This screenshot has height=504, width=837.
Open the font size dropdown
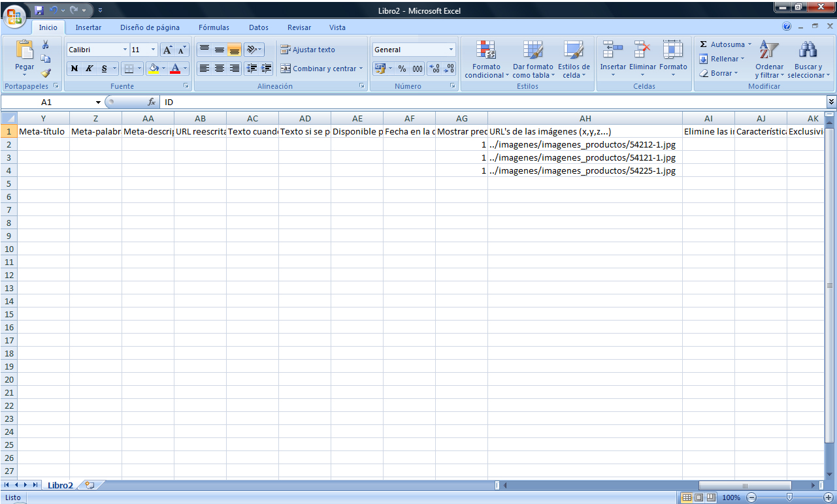tap(154, 50)
